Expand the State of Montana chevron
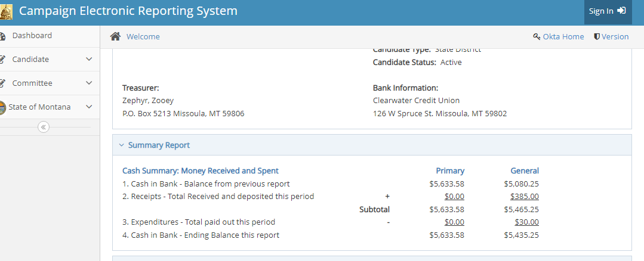Image resolution: width=644 pixels, height=261 pixels. pyautogui.click(x=89, y=107)
